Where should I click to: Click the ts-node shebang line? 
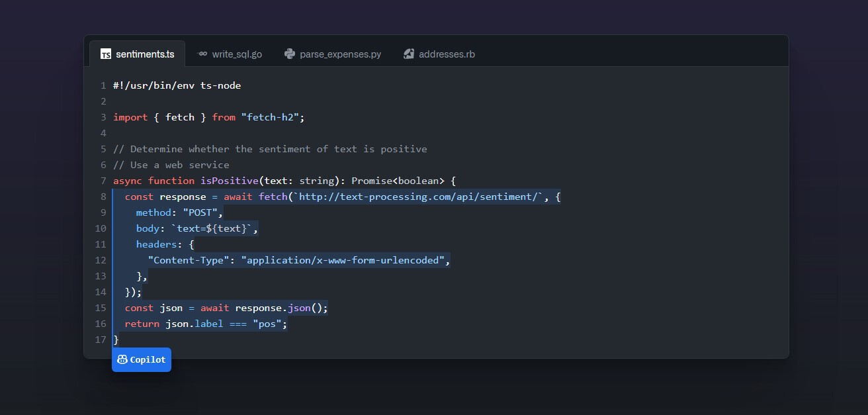[177, 85]
